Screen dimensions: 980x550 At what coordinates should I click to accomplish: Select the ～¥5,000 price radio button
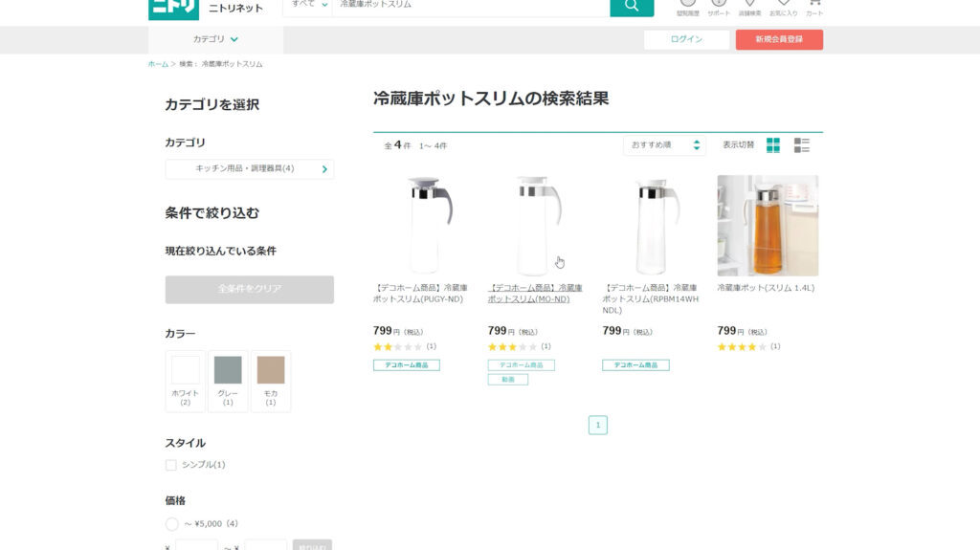(172, 524)
